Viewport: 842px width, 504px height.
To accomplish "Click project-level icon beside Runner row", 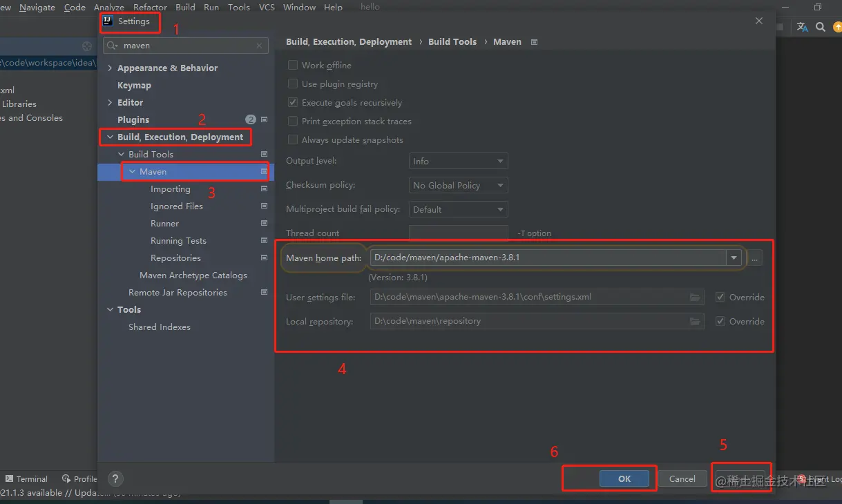I will coord(264,223).
